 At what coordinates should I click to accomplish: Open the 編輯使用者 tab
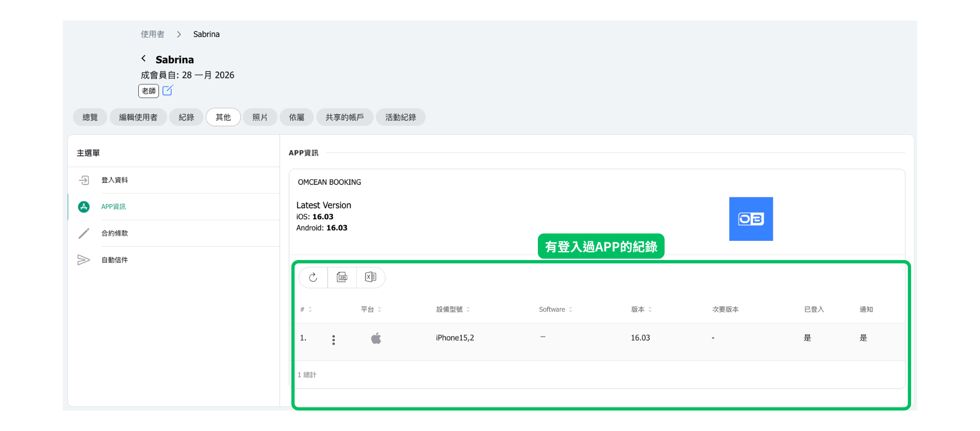tap(138, 117)
